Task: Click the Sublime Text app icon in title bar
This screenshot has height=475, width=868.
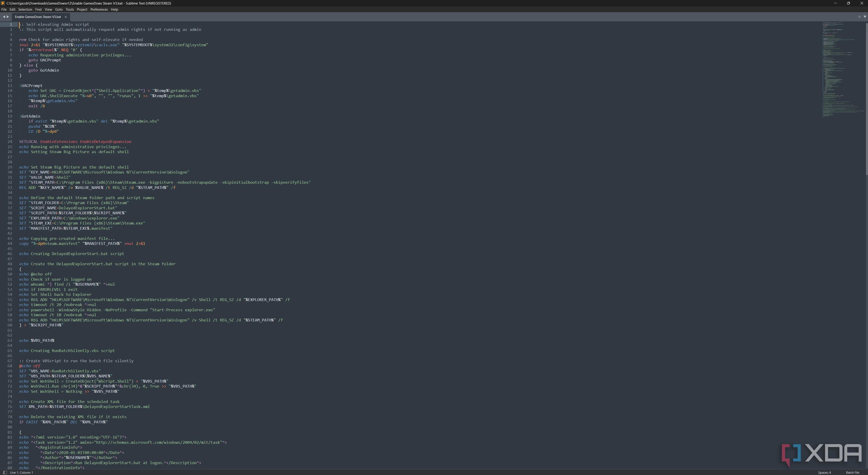Action: point(3,3)
